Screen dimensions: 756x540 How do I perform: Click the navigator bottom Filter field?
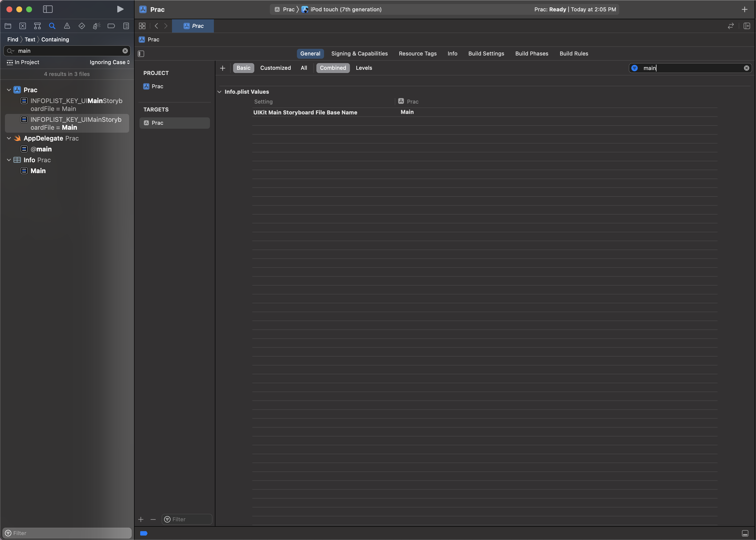[x=67, y=533]
